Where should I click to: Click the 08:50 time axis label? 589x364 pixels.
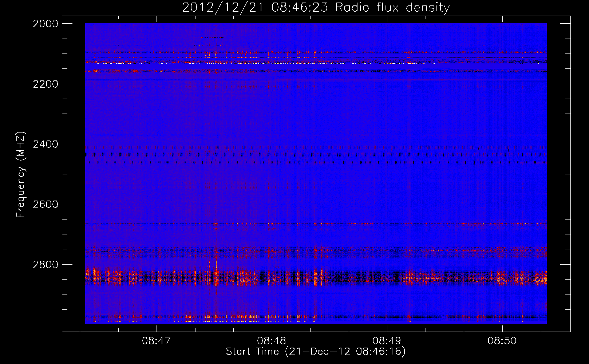pyautogui.click(x=502, y=341)
